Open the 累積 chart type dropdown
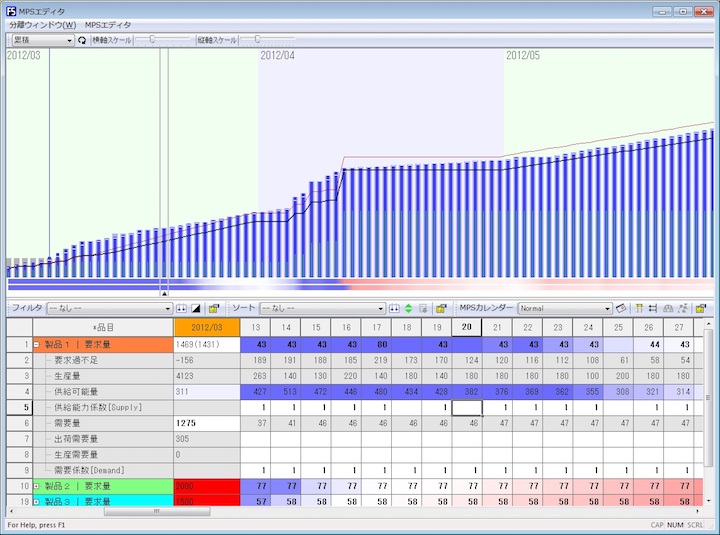 [69, 40]
